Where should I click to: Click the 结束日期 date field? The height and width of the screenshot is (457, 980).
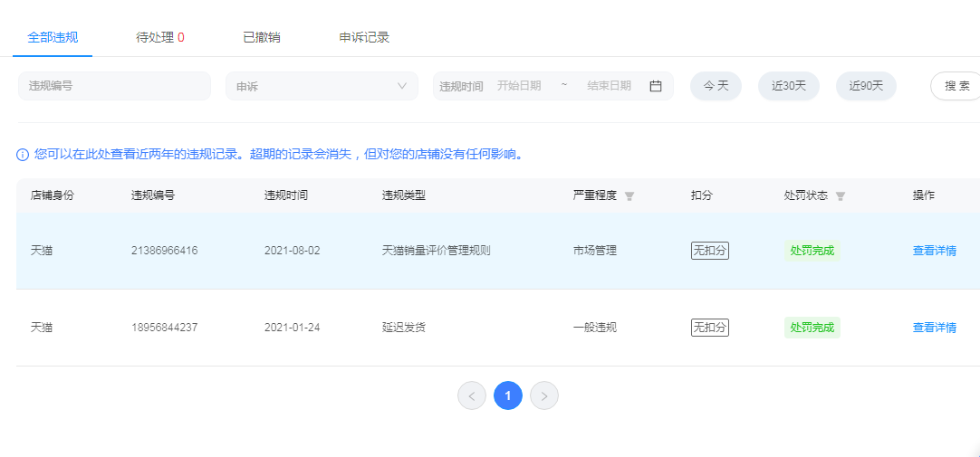tap(610, 86)
